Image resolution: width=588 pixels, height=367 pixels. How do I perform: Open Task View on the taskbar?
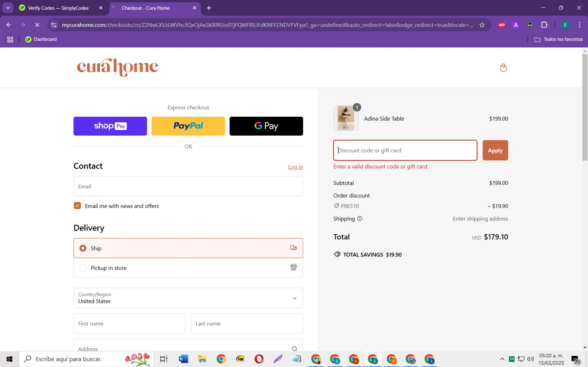[164, 359]
